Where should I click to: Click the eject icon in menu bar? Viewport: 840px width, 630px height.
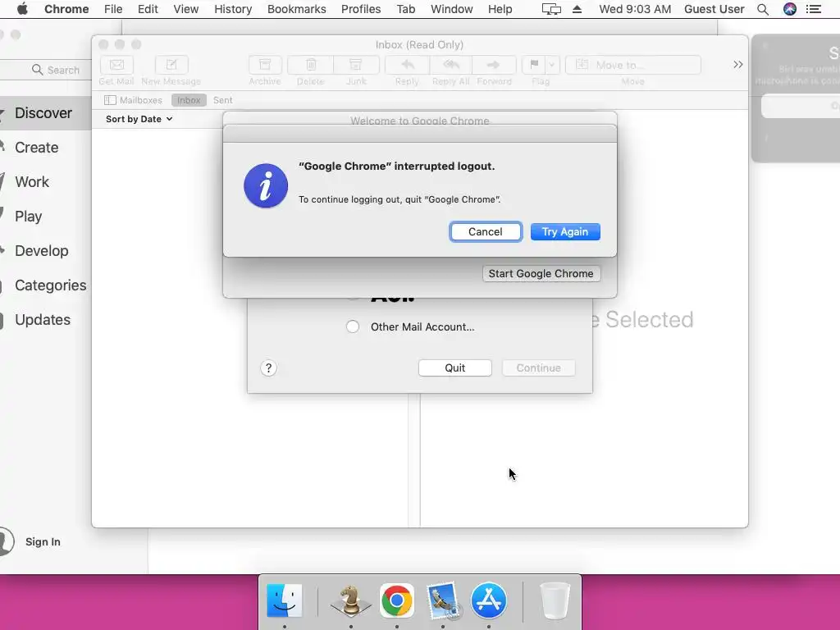coord(577,9)
